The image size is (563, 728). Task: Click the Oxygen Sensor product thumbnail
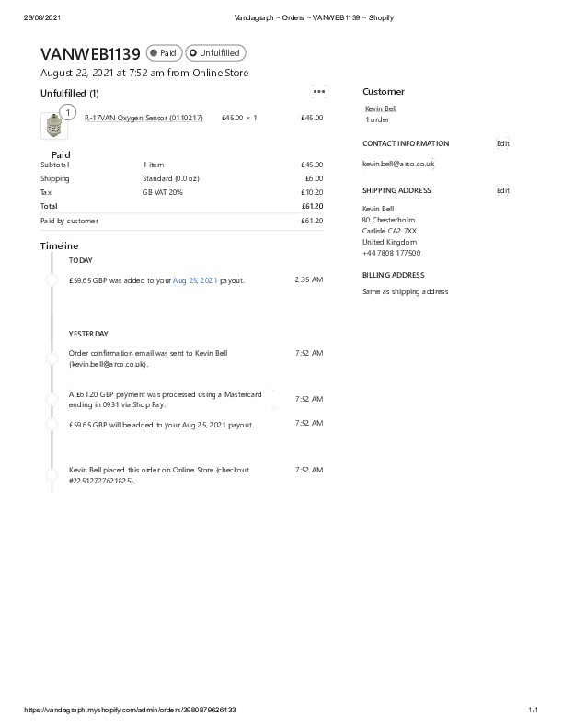[x=51, y=126]
